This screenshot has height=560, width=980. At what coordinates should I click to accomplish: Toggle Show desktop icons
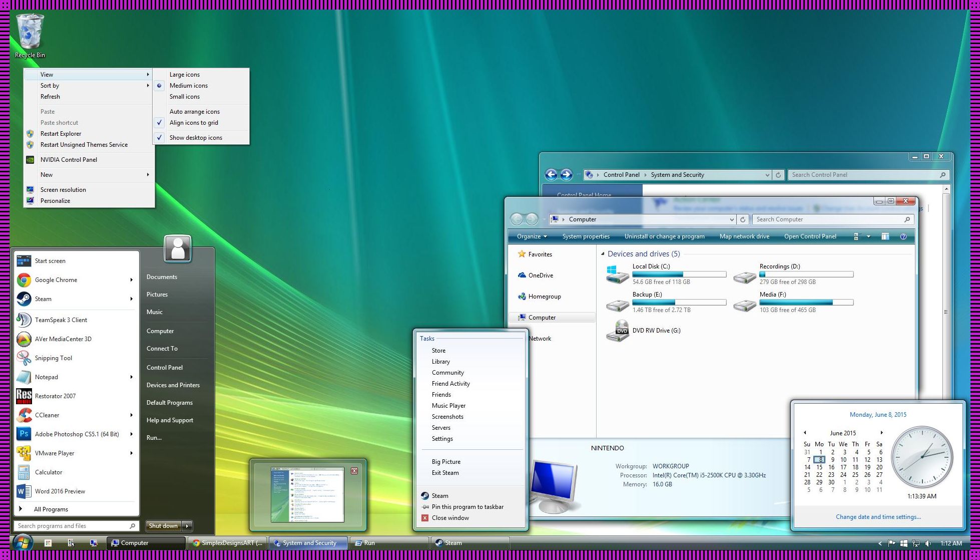pos(201,138)
